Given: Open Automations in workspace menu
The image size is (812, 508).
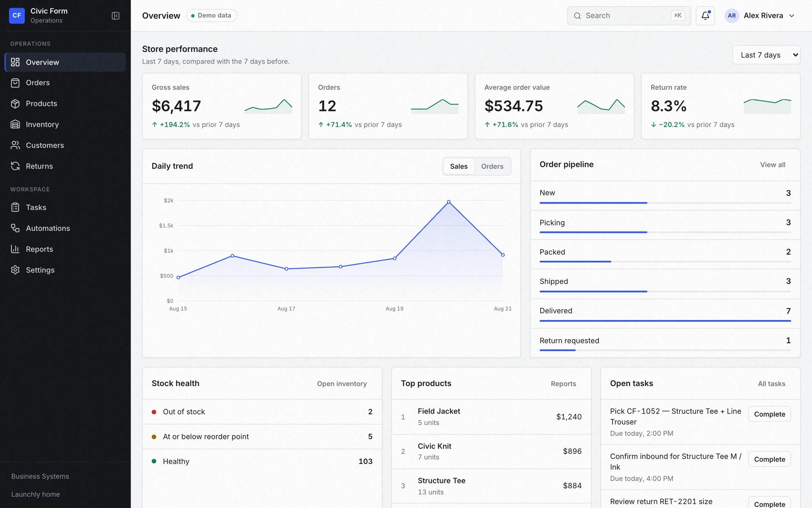Looking at the screenshot, I should [65, 228].
